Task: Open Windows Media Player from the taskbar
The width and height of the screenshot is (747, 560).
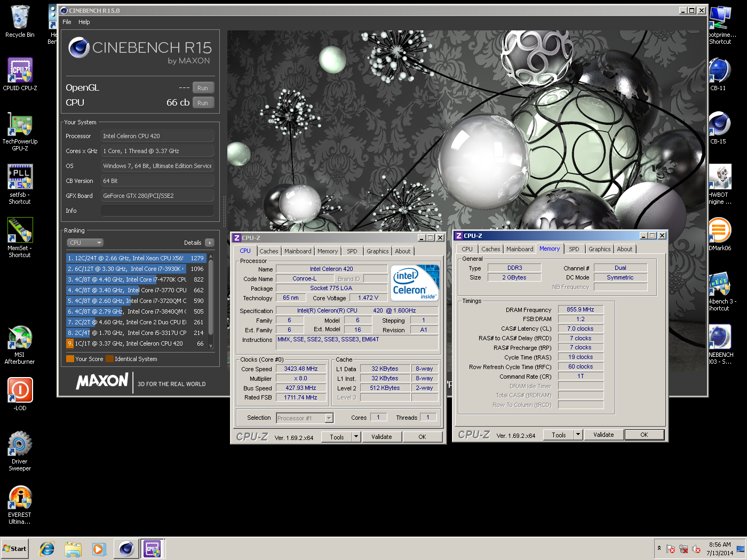Action: click(x=99, y=549)
